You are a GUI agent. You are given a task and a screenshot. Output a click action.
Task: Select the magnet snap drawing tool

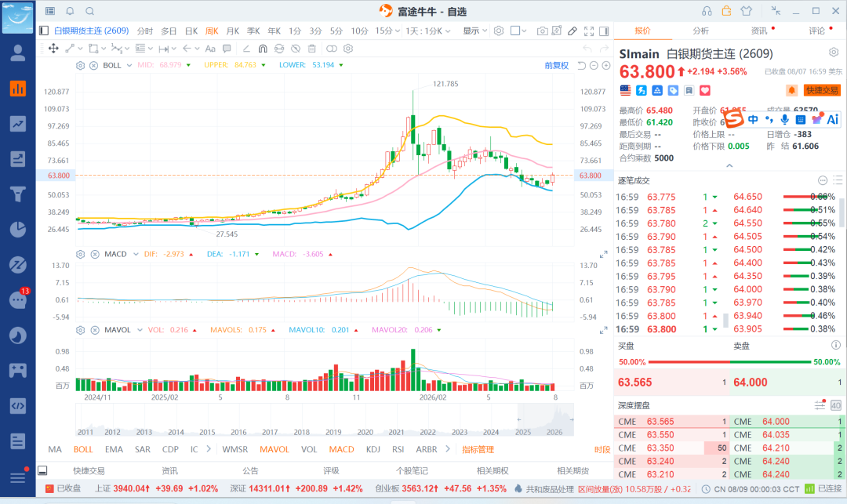point(263,49)
